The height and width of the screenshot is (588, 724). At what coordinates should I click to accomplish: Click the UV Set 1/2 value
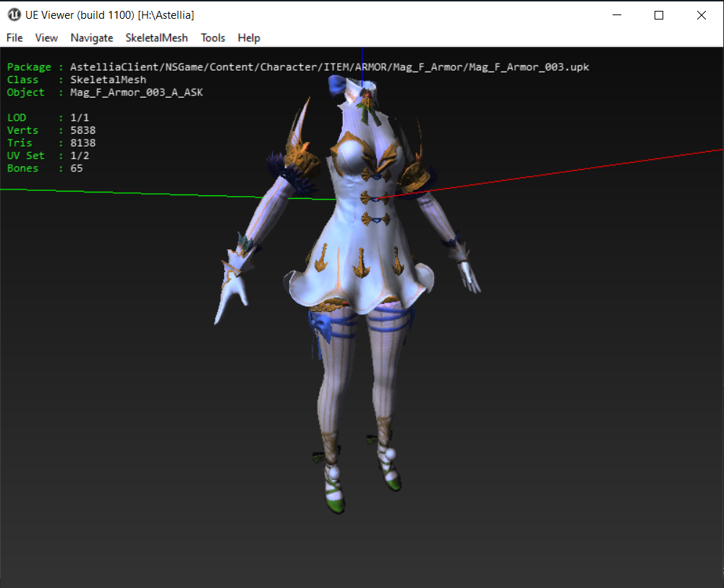[79, 155]
